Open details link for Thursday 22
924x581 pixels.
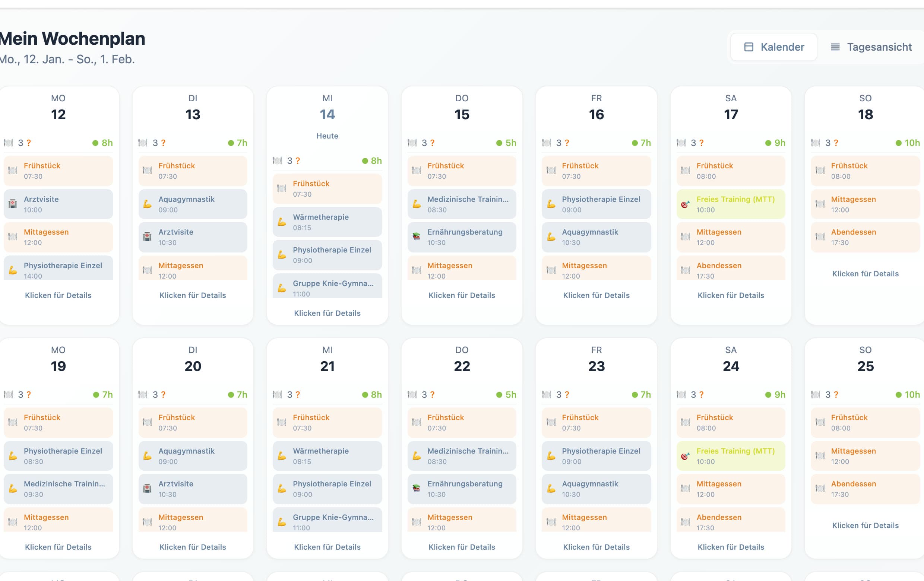point(462,547)
